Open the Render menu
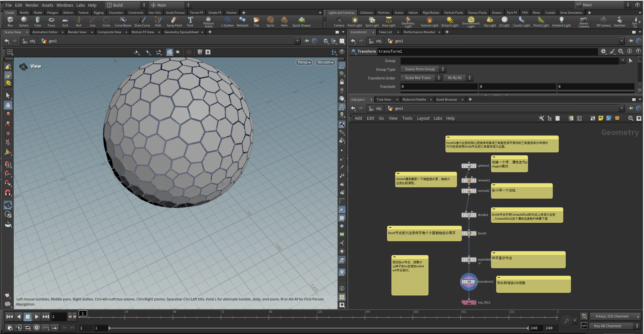This screenshot has width=644, height=334. pyautogui.click(x=32, y=5)
